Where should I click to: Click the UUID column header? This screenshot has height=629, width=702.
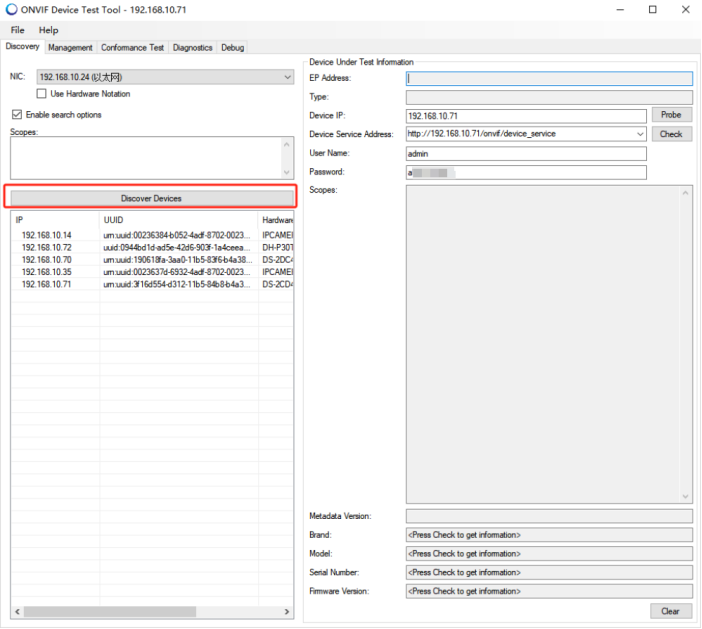tap(178, 220)
